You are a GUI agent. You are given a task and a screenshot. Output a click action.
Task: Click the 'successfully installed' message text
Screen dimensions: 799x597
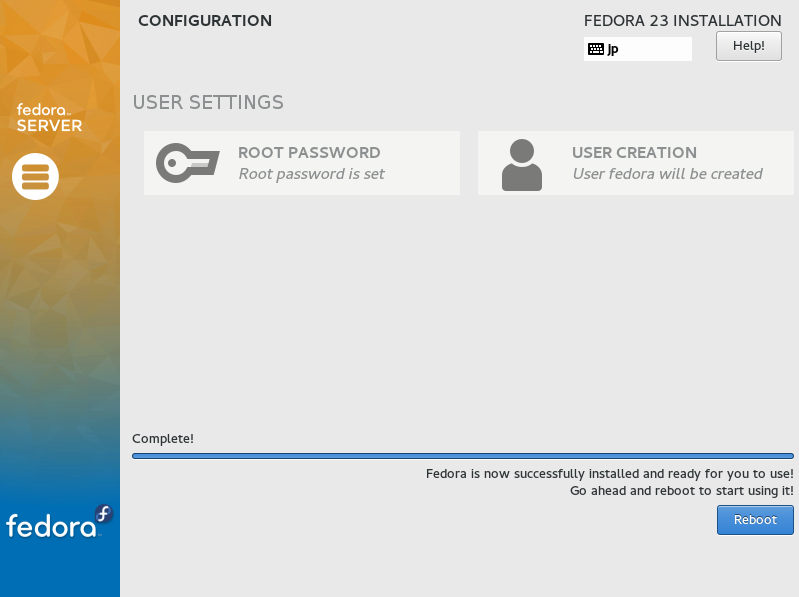point(609,474)
